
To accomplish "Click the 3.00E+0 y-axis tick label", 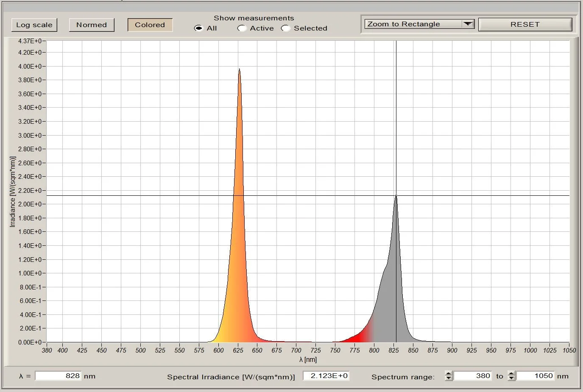I will pos(30,135).
